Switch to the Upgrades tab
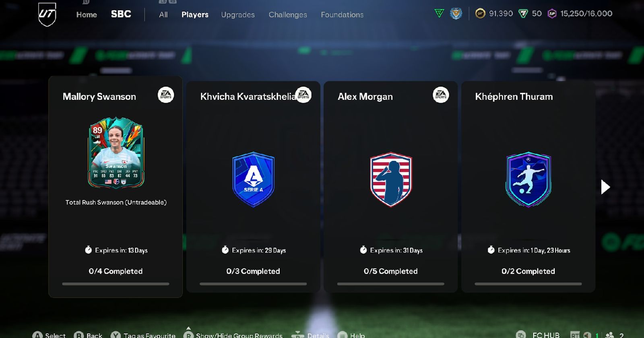 pyautogui.click(x=238, y=14)
